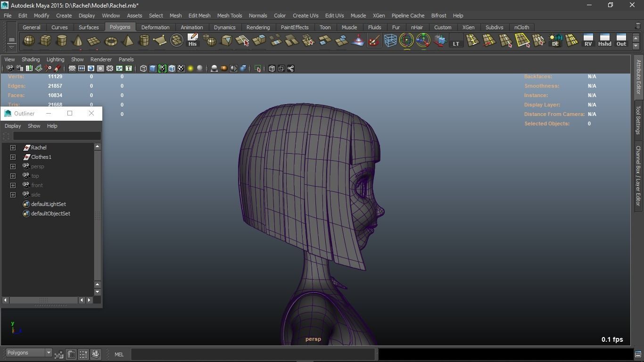This screenshot has width=644, height=362.
Task: Open the script editor icon at bottom right
Action: pos(638,354)
